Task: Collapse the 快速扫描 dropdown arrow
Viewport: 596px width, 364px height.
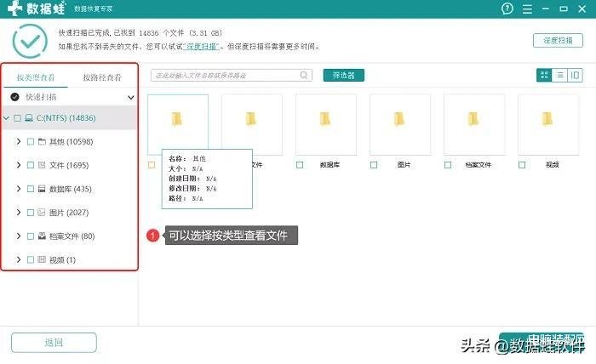Action: (x=131, y=98)
